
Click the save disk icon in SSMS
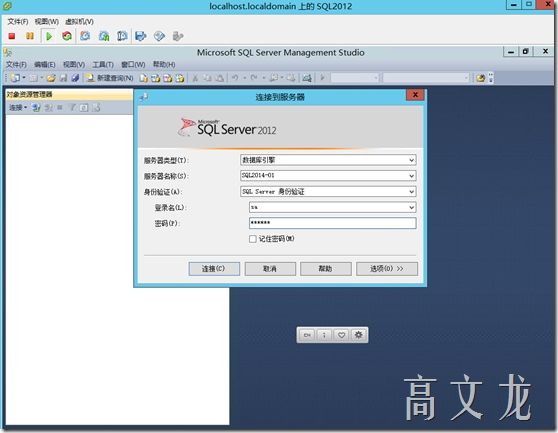tap(63, 78)
